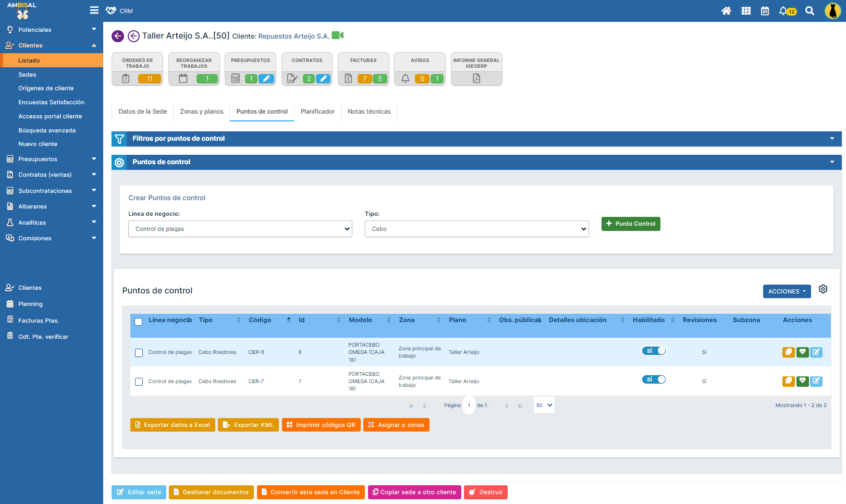
Task: Open the Planificador tab
Action: click(x=317, y=112)
